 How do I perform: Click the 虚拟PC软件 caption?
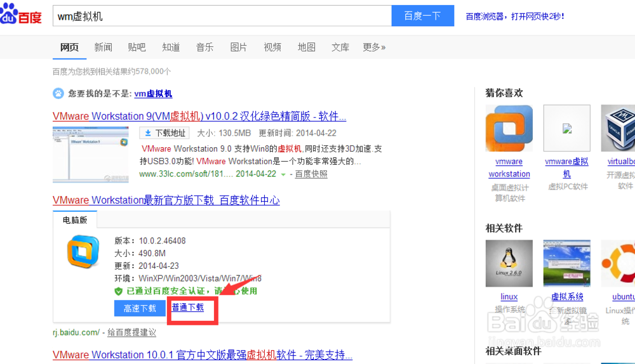point(568,186)
